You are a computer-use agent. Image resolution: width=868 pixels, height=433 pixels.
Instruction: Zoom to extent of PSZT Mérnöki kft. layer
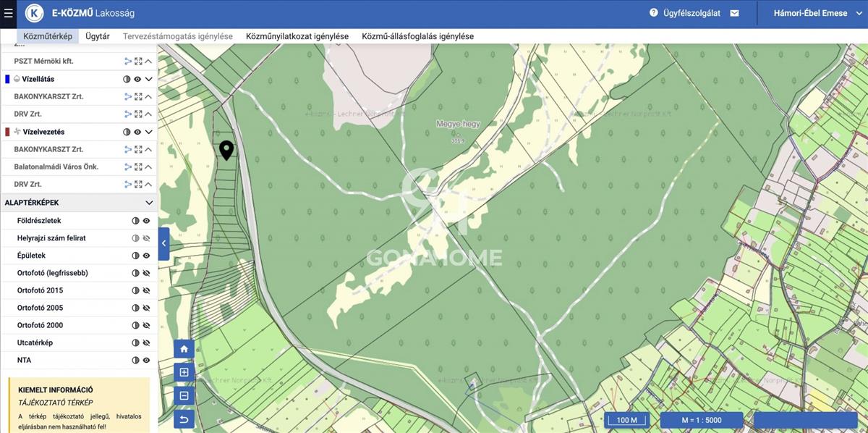point(137,62)
